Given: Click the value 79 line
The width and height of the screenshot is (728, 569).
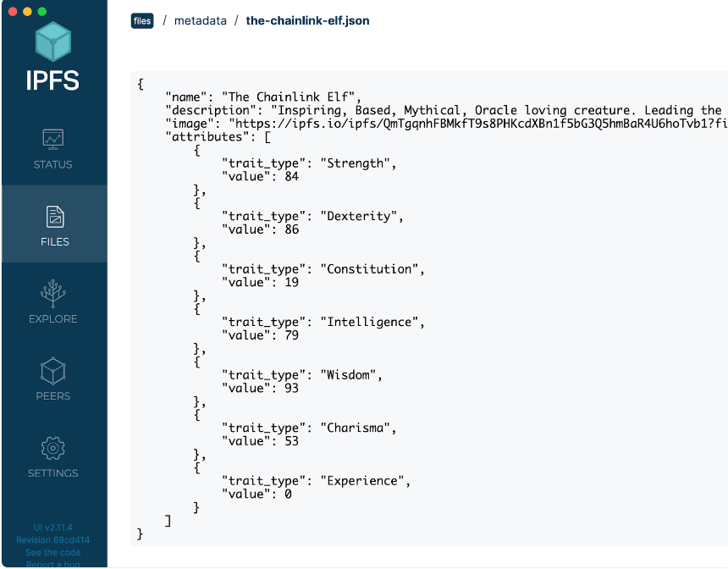Looking at the screenshot, I should coord(260,335).
